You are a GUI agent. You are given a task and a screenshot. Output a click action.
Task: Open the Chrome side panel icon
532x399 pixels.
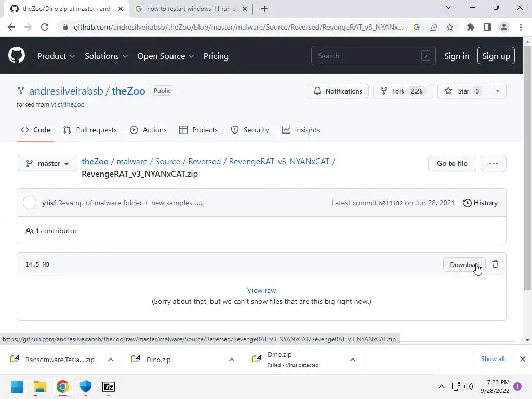[x=487, y=27]
